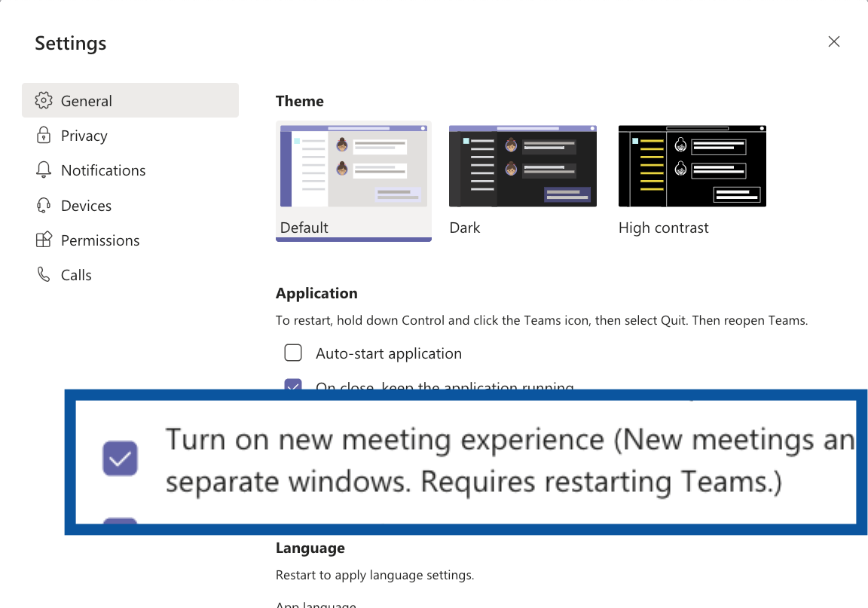Click the bell icon beside Notifications
The image size is (868, 608).
[44, 170]
